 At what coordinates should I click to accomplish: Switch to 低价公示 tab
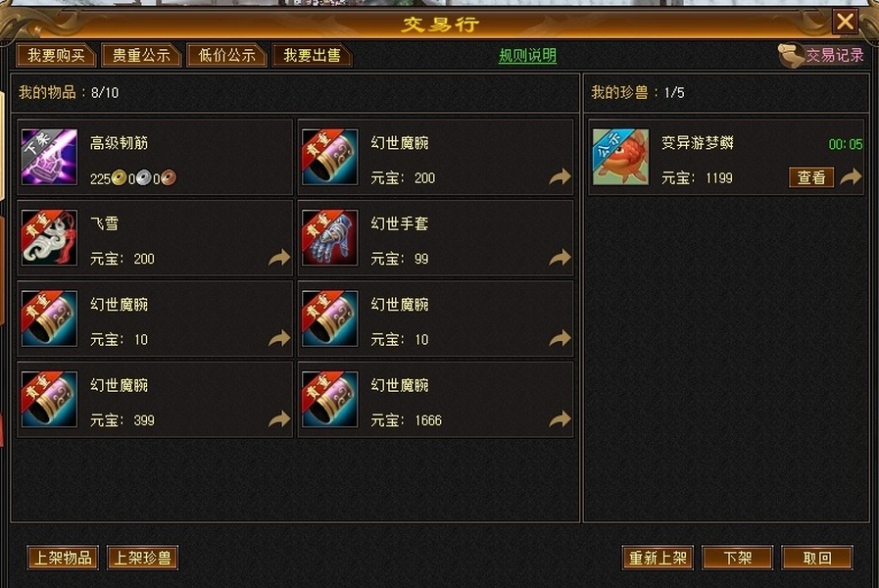click(x=226, y=55)
